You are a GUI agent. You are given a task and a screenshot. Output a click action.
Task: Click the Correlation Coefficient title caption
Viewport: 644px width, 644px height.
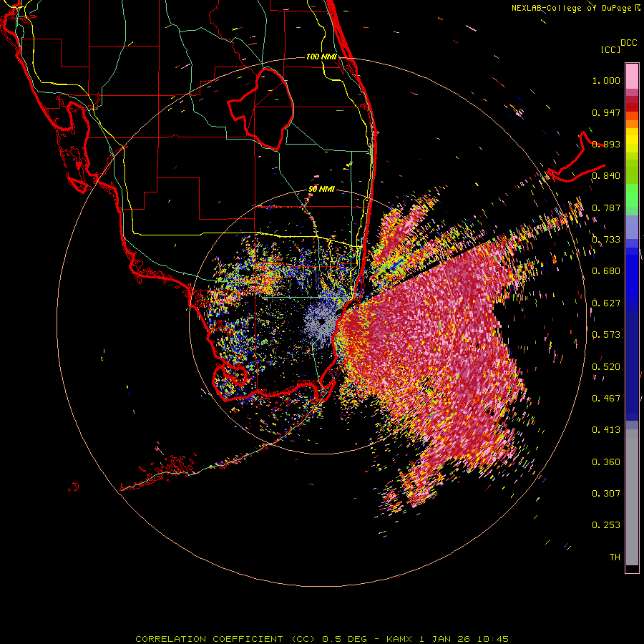click(x=322, y=639)
